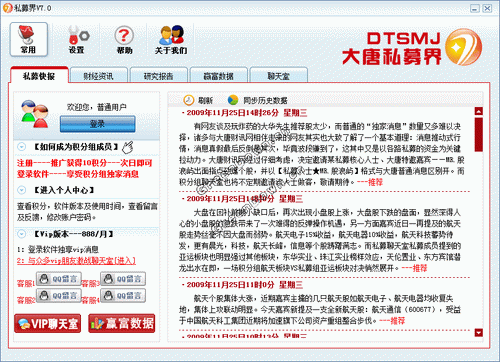The height and width of the screenshot is (362, 500).
Task: Switch to the 财经资讯 tab
Action: [x=99, y=76]
